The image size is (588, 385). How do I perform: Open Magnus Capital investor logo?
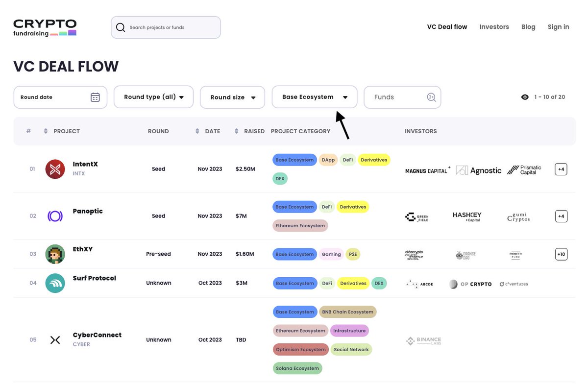[428, 170]
